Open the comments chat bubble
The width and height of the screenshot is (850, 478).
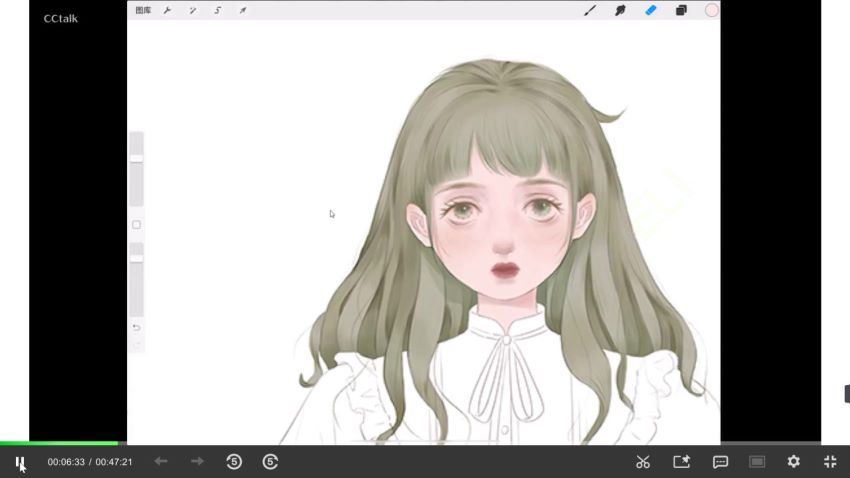720,462
